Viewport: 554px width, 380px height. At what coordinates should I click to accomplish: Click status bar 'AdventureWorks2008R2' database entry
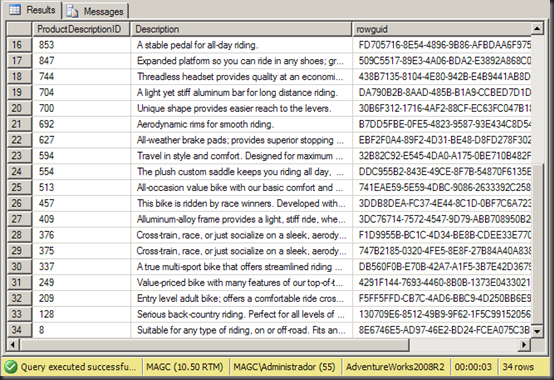(395, 367)
